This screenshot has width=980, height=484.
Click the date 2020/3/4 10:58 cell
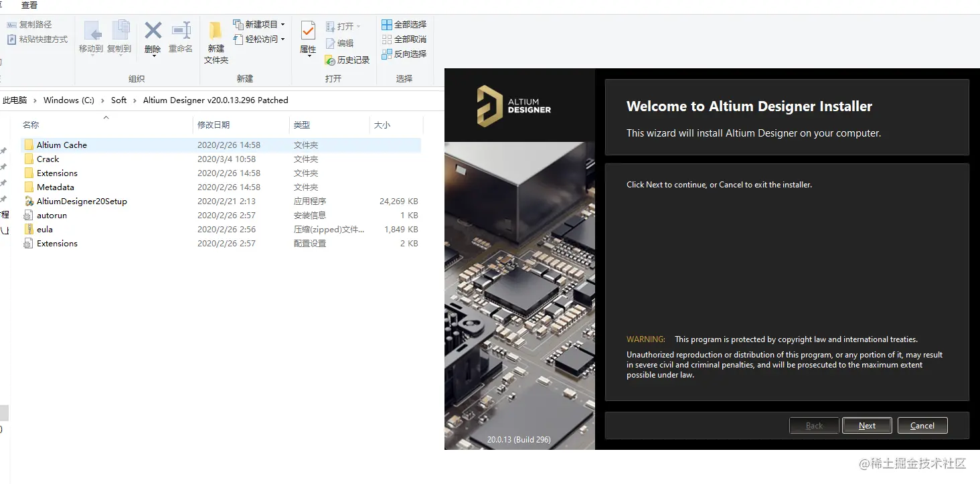click(x=227, y=159)
